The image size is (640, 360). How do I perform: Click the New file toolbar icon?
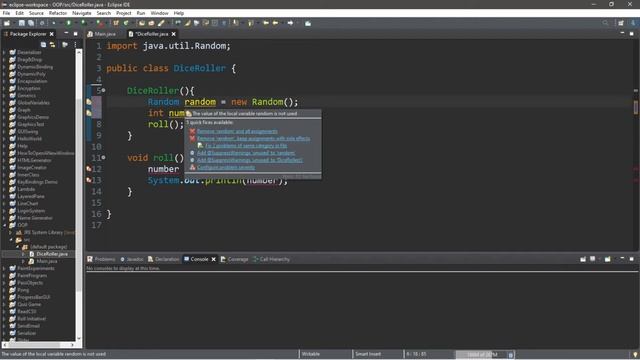pyautogui.click(x=7, y=23)
